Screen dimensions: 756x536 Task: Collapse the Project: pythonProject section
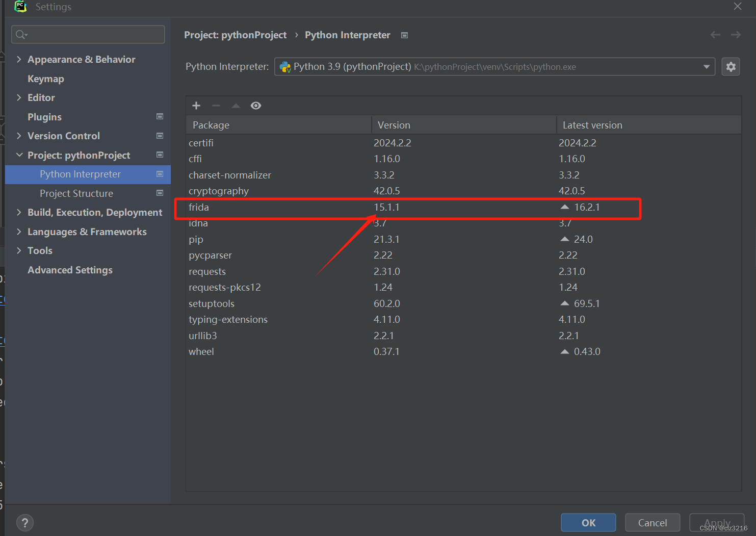[x=19, y=155]
